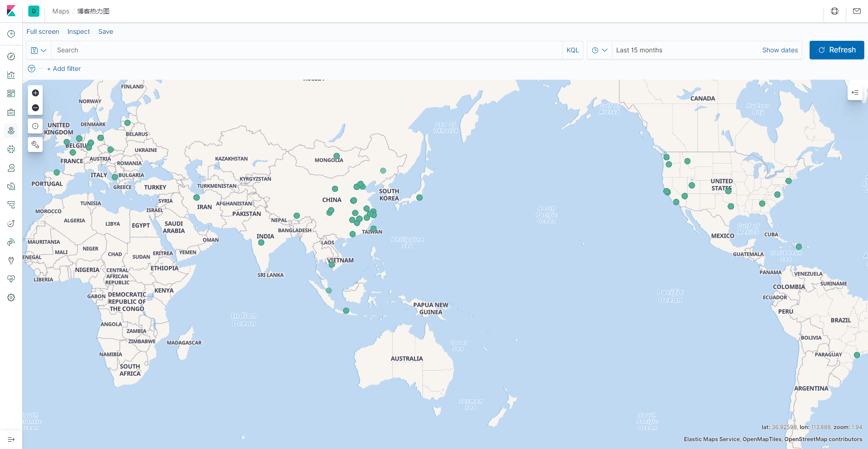
Task: Click OpenStreetMap contributors attribution link
Action: click(x=823, y=439)
